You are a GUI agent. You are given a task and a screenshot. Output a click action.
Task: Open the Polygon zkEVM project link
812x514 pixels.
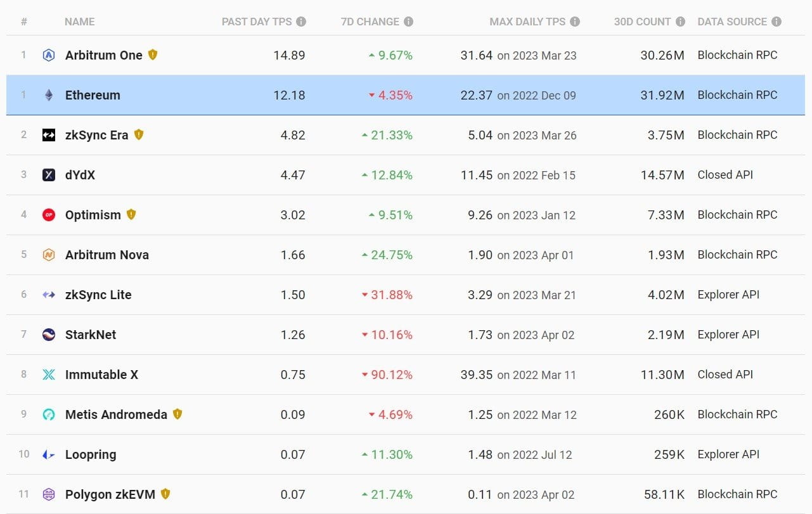click(x=110, y=494)
